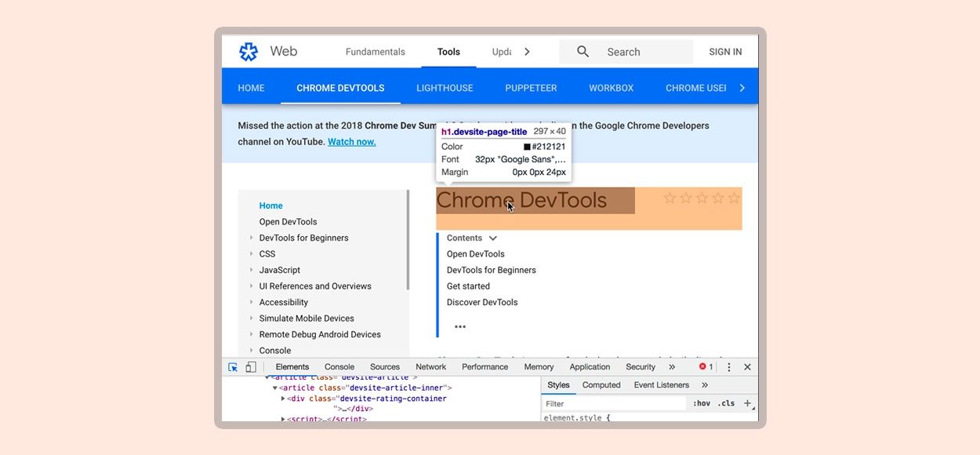The image size is (980, 455).
Task: Collapse the Contents list
Action: (x=493, y=238)
